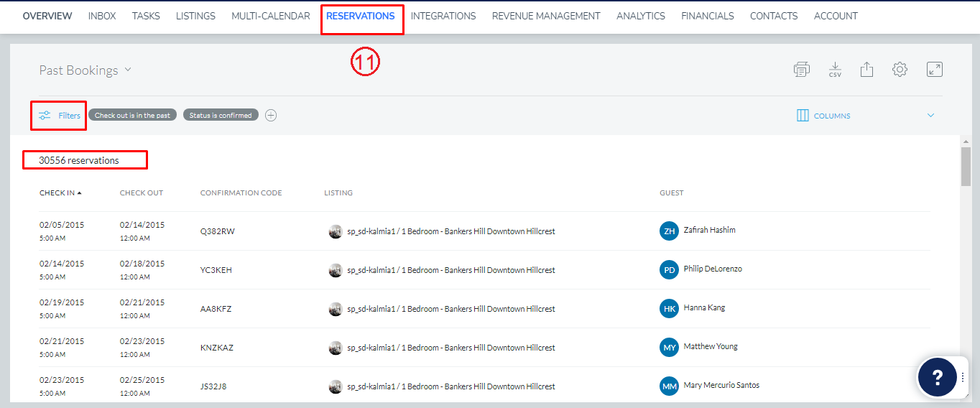
Task: Click confirmation code Q382RW
Action: tap(218, 231)
